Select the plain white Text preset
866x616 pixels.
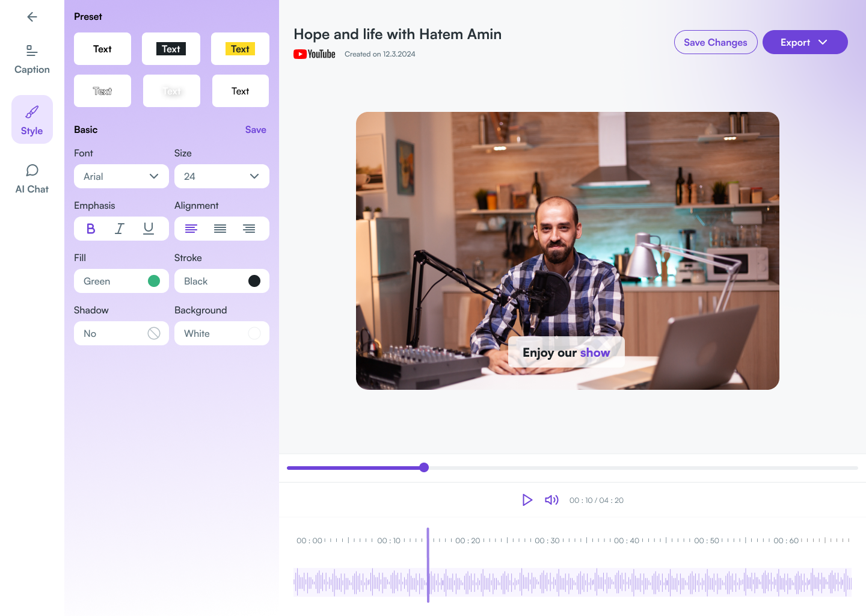102,49
